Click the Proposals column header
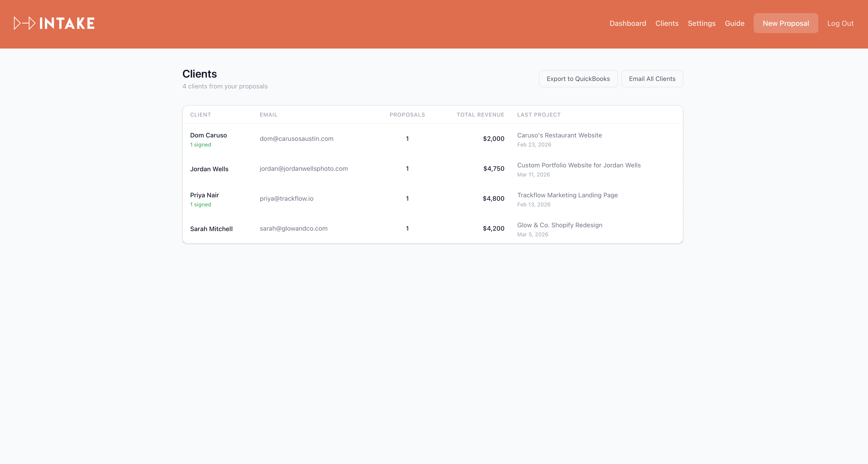868x464 pixels. click(407, 115)
